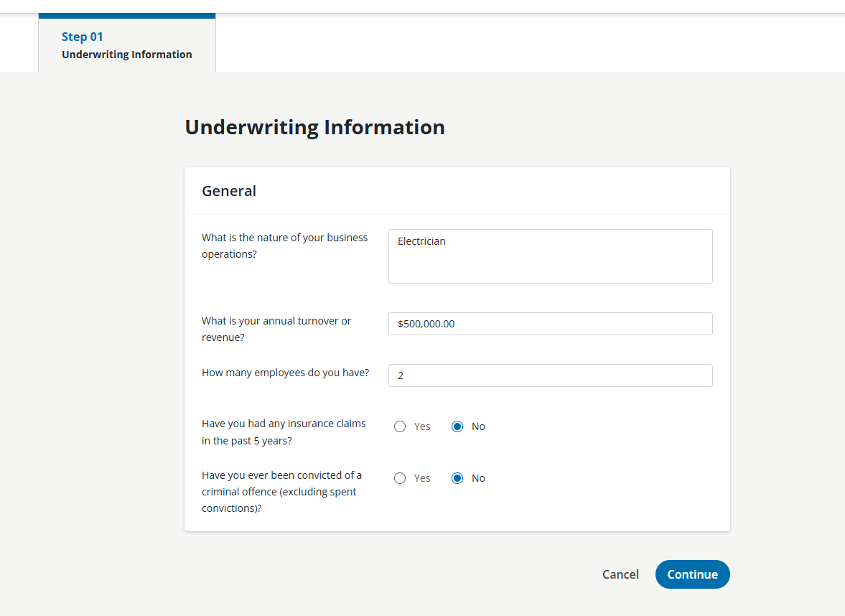845x616 pixels.
Task: Select Yes for past insurance claims
Action: (x=400, y=426)
